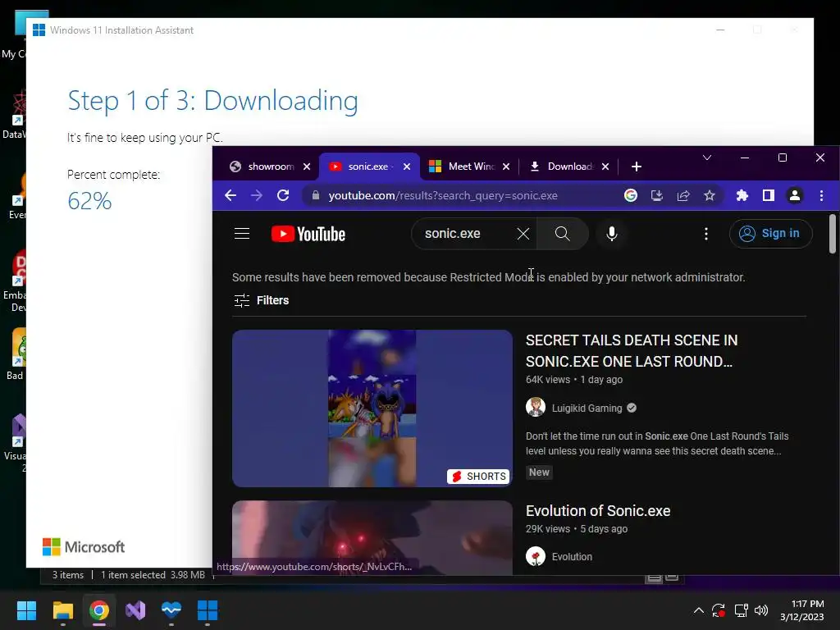Open Evolution of Sonic.exe thumbnail
840x630 pixels.
[x=372, y=538]
